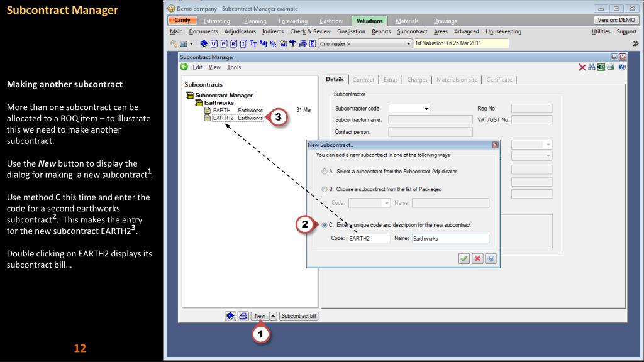Screen dimensions: 644x362
Task: Click the V document toolbar icon
Action: pyautogui.click(x=214, y=43)
